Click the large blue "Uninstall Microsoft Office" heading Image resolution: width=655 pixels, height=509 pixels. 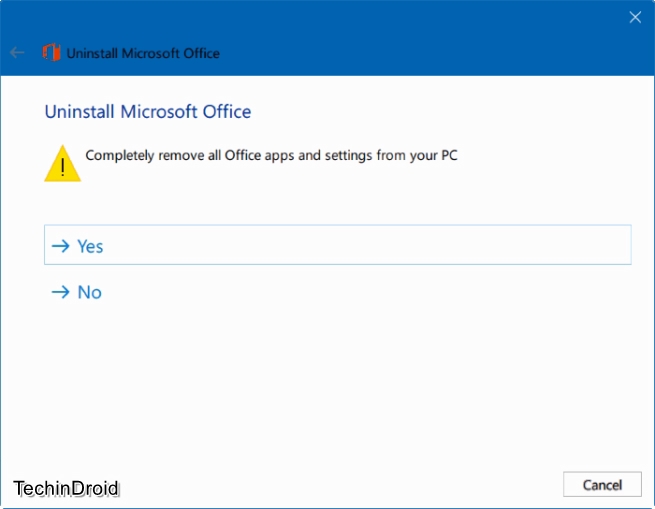coord(148,111)
